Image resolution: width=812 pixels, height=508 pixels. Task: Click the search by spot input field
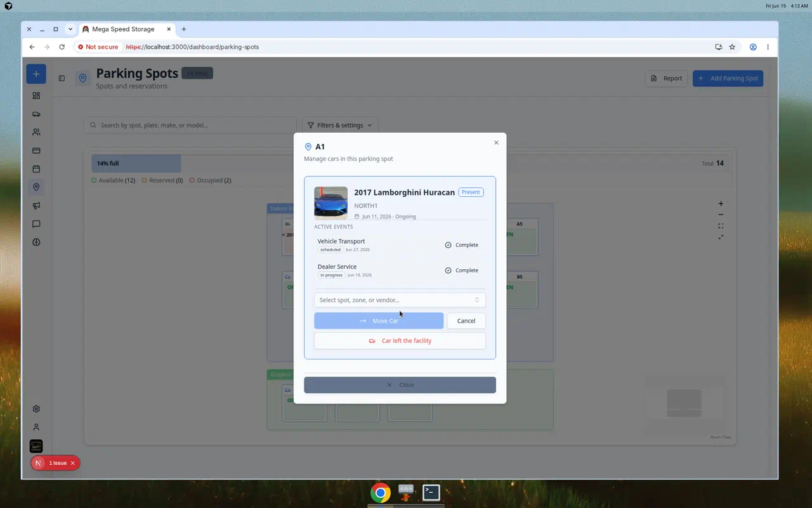click(190, 125)
